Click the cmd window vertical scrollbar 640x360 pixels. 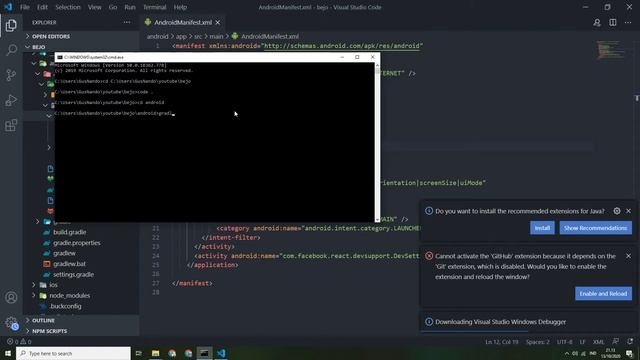pyautogui.click(x=377, y=142)
